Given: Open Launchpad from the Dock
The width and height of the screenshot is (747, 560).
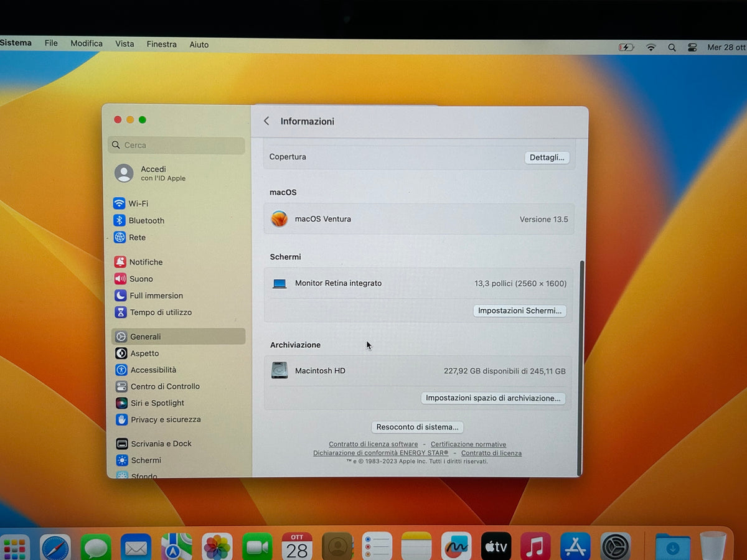Looking at the screenshot, I should click(14, 548).
